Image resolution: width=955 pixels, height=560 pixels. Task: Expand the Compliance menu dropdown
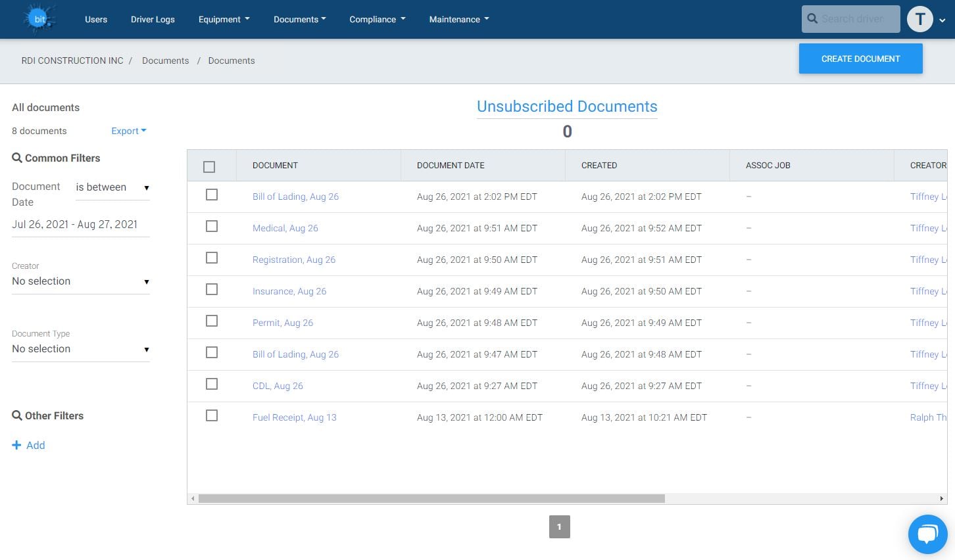coord(378,19)
